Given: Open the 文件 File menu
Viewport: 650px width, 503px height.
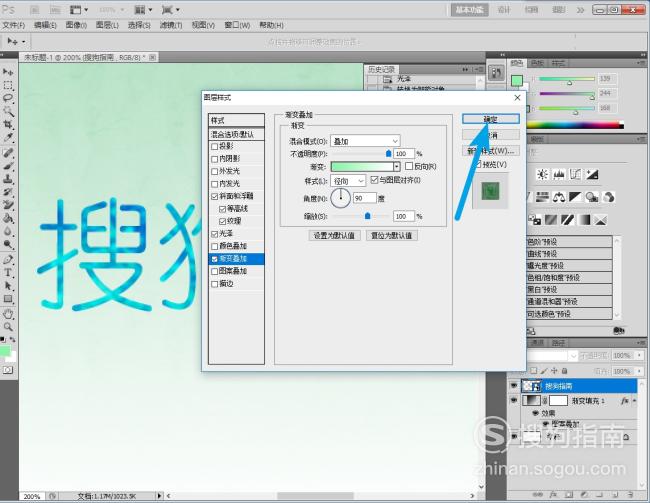Looking at the screenshot, I should click(x=13, y=25).
